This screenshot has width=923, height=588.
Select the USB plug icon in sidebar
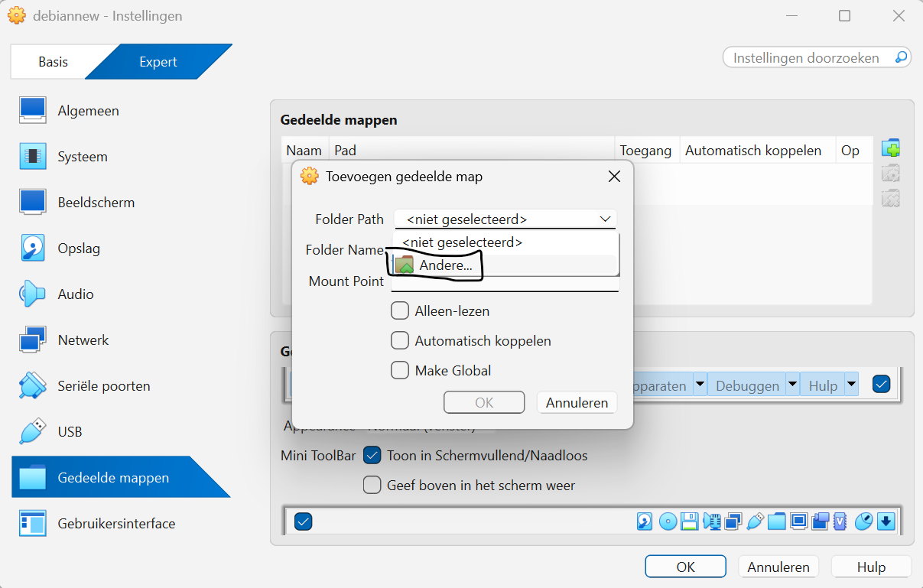point(33,432)
